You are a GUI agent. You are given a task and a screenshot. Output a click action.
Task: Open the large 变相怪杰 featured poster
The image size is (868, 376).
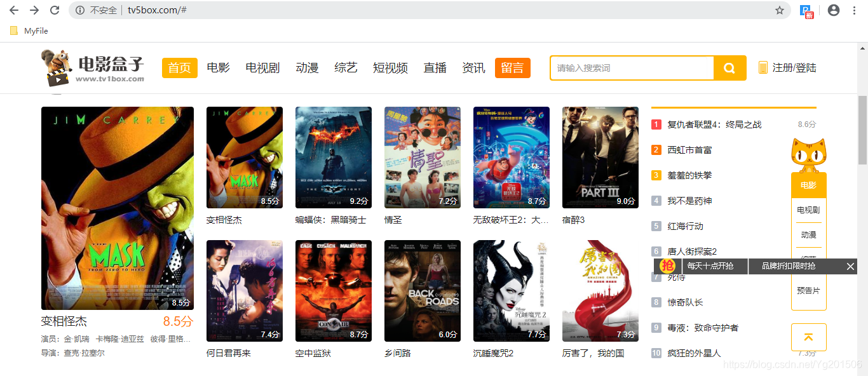pyautogui.click(x=118, y=208)
